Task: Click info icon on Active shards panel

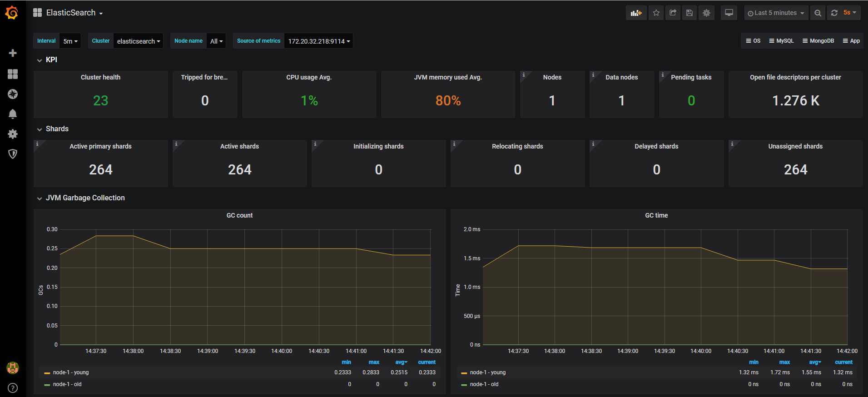Action: 176,144
